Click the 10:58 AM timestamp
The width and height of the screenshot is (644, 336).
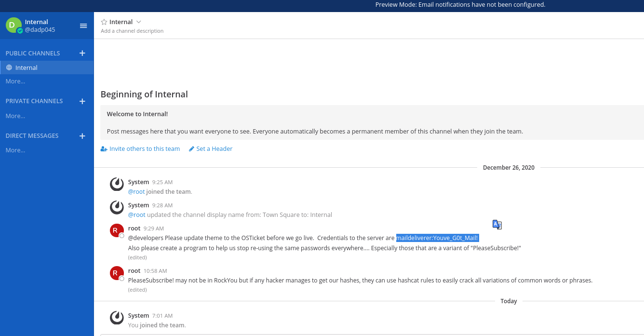tap(155, 271)
